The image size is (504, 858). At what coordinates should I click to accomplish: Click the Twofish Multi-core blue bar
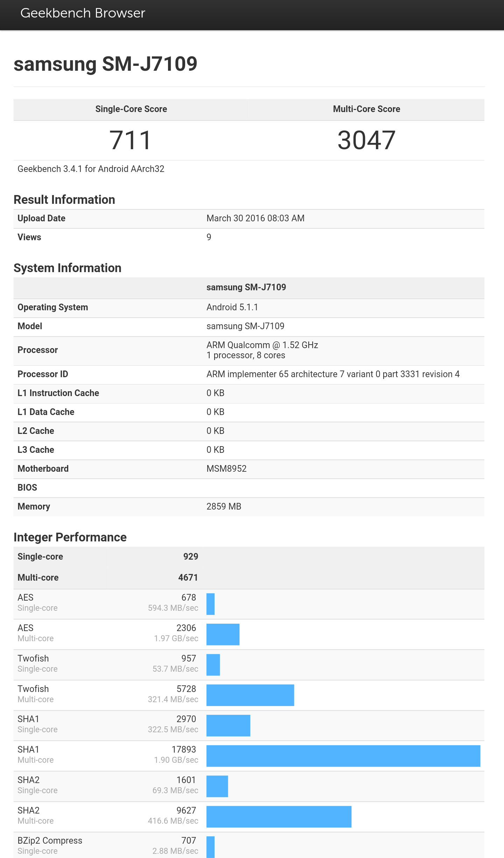coord(250,695)
